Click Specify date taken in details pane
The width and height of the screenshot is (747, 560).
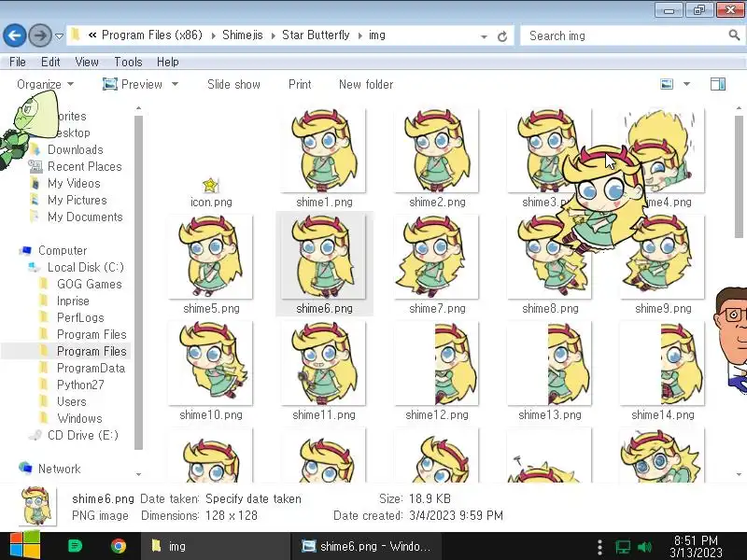[253, 498]
